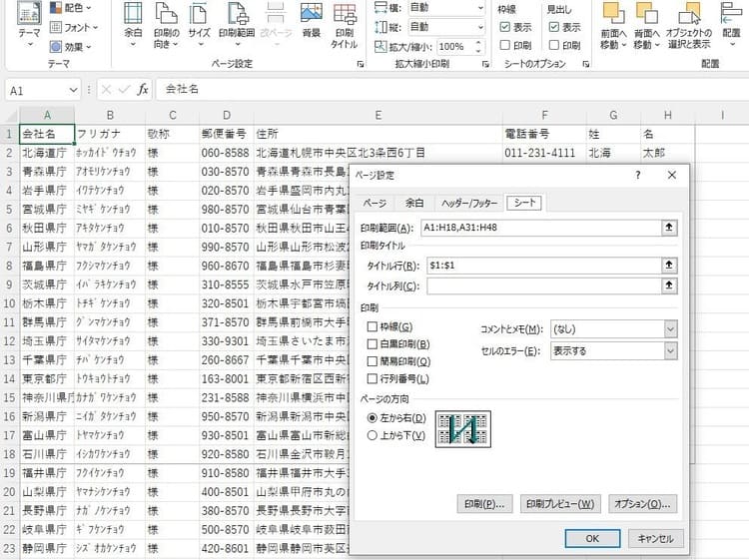
Task: Switch to the ページ tab
Action: (374, 204)
